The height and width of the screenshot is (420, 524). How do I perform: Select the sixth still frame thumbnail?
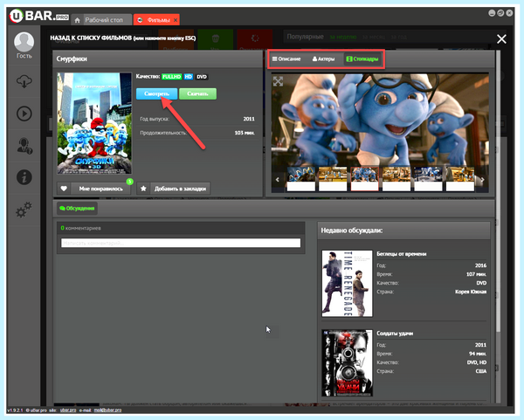pos(460,179)
